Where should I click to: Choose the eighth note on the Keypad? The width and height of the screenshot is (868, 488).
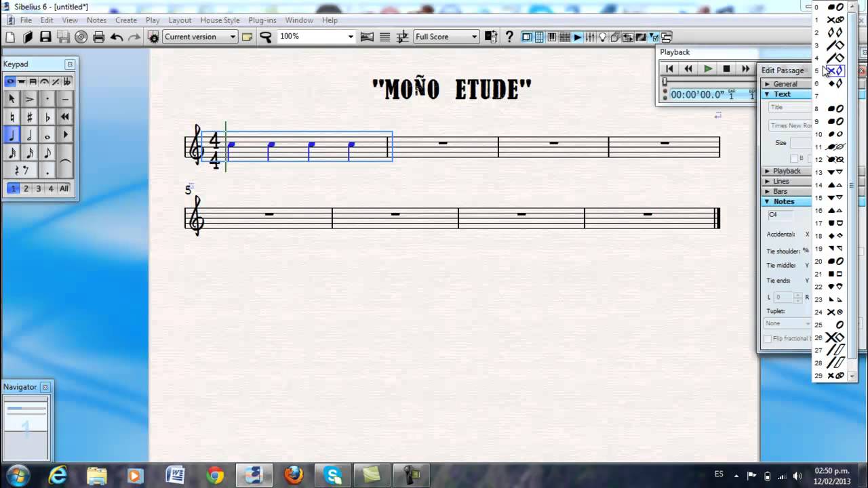pos(47,154)
